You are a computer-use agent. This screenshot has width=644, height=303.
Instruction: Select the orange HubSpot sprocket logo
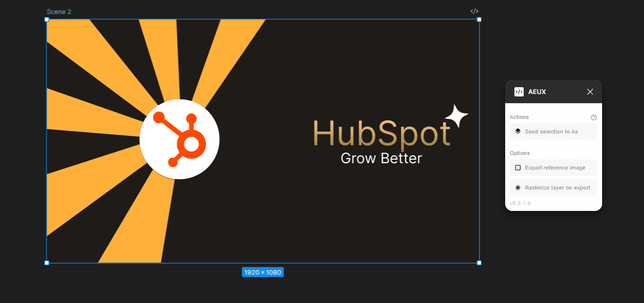tap(179, 139)
